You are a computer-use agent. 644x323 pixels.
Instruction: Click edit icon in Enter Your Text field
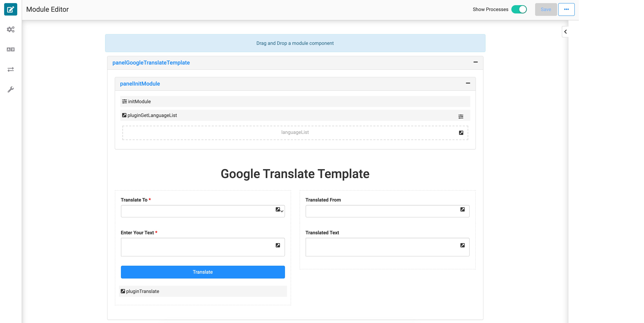pyautogui.click(x=278, y=245)
